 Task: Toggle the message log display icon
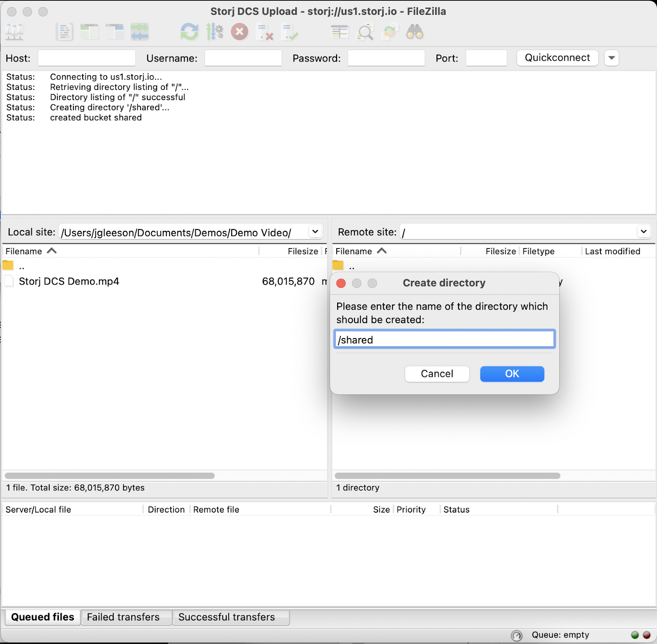(64, 32)
